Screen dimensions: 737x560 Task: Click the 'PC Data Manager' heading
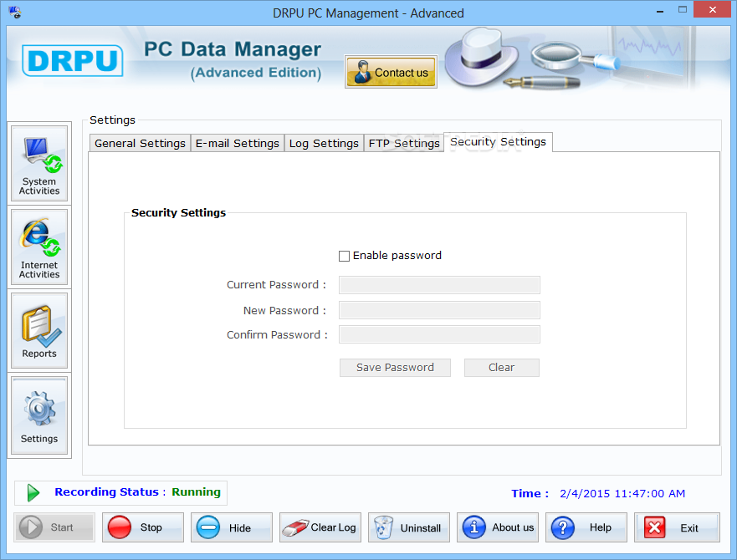coord(233,49)
